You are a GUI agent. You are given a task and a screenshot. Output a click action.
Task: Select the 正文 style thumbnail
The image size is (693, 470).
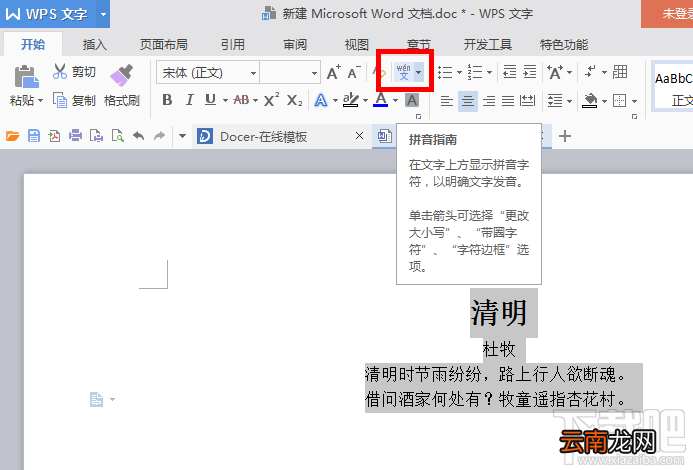tap(674, 88)
